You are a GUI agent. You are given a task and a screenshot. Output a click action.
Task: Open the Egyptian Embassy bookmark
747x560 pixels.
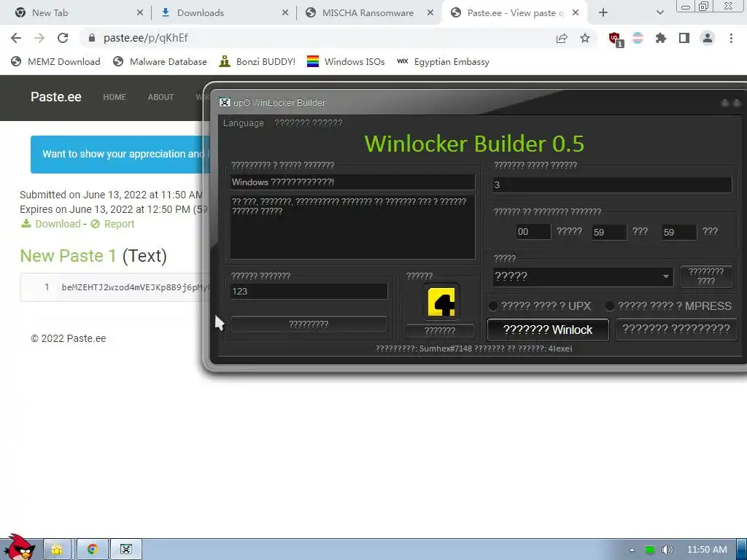click(443, 61)
